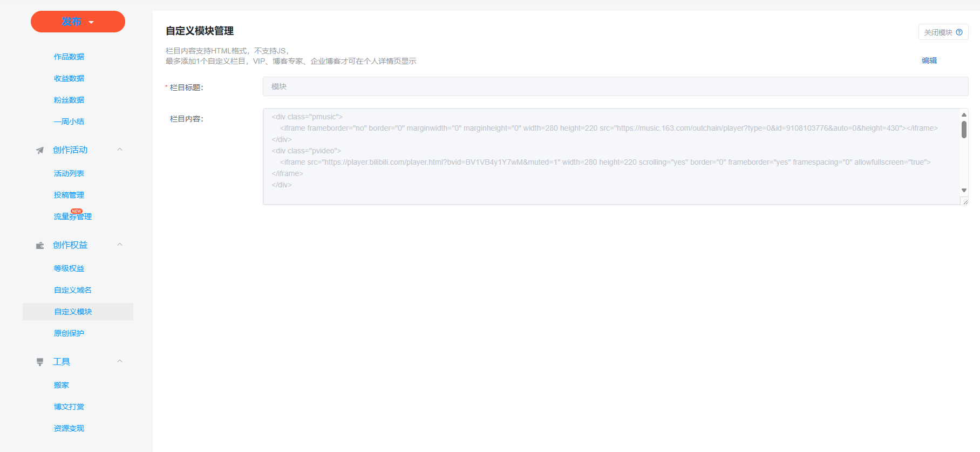Click the 创作活动 paper plane icon
The image size is (980, 452).
pos(40,150)
